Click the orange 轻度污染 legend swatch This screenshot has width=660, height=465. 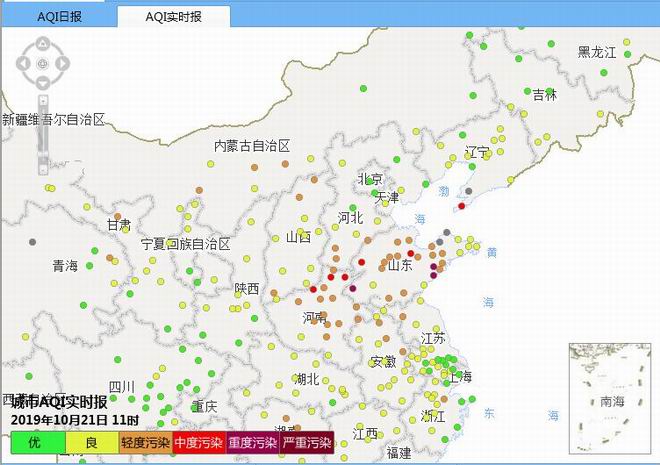coord(145,442)
